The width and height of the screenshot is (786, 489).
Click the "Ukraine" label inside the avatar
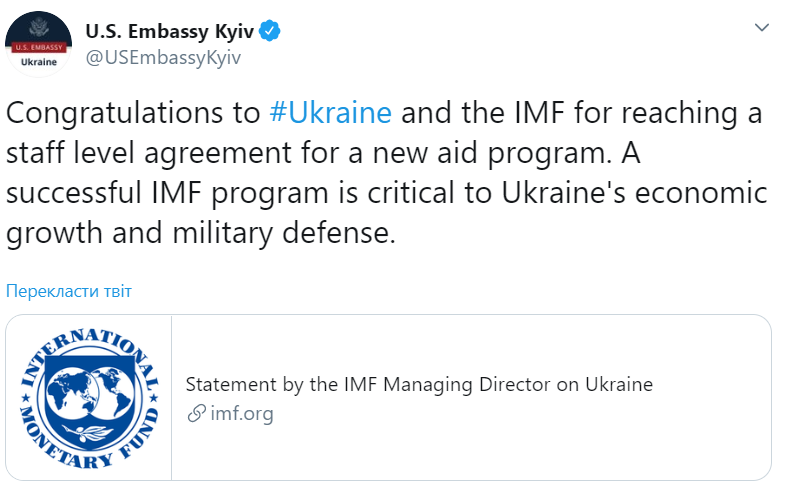click(39, 62)
